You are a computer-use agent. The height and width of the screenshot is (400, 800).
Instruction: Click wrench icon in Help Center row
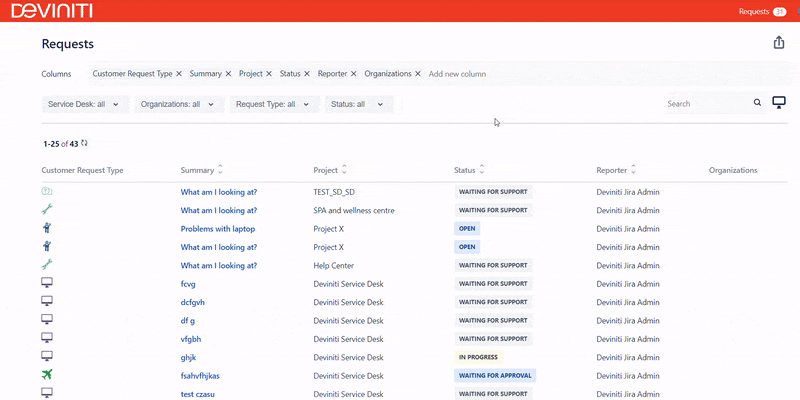[47, 264]
